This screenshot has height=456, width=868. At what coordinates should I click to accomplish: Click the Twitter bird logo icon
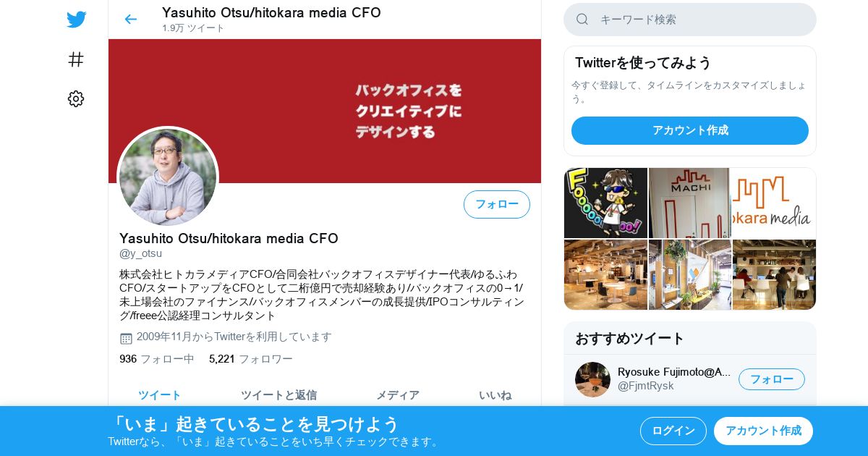[76, 20]
